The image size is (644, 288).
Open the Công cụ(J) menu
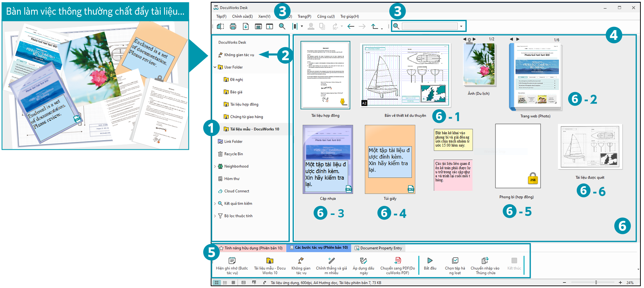[326, 16]
